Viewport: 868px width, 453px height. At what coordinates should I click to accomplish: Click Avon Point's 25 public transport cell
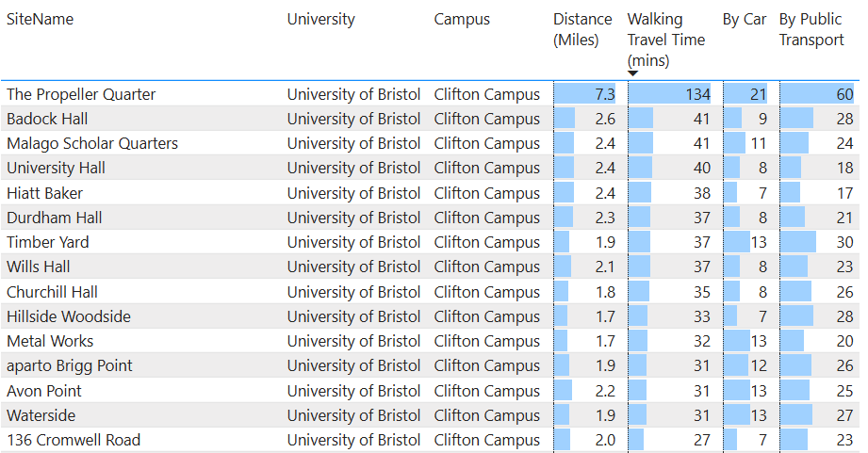819,391
